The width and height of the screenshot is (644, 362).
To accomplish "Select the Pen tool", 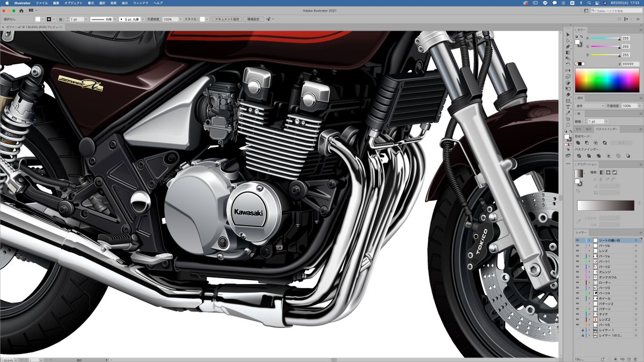I will click(x=568, y=47).
